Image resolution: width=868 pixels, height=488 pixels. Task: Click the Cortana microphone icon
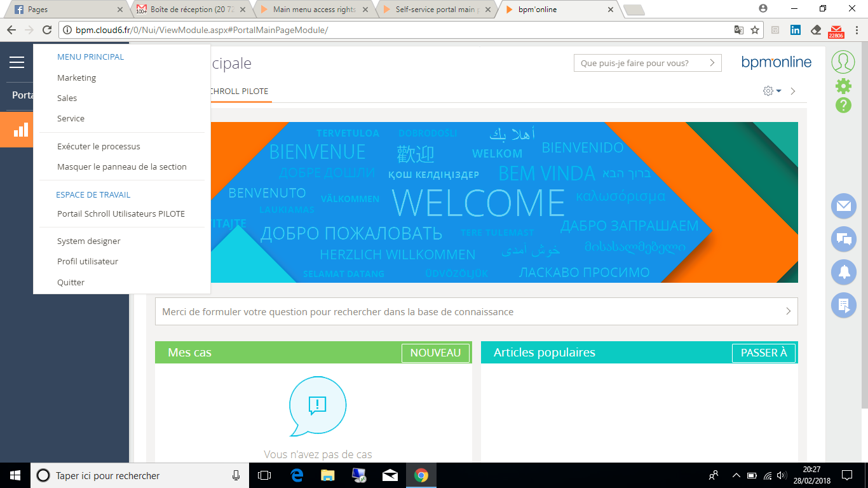pos(236,475)
